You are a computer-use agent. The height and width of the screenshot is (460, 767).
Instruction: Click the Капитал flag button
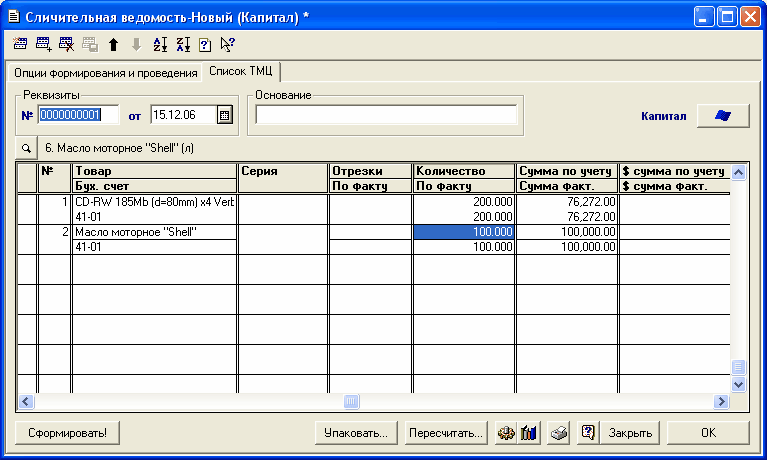point(724,115)
